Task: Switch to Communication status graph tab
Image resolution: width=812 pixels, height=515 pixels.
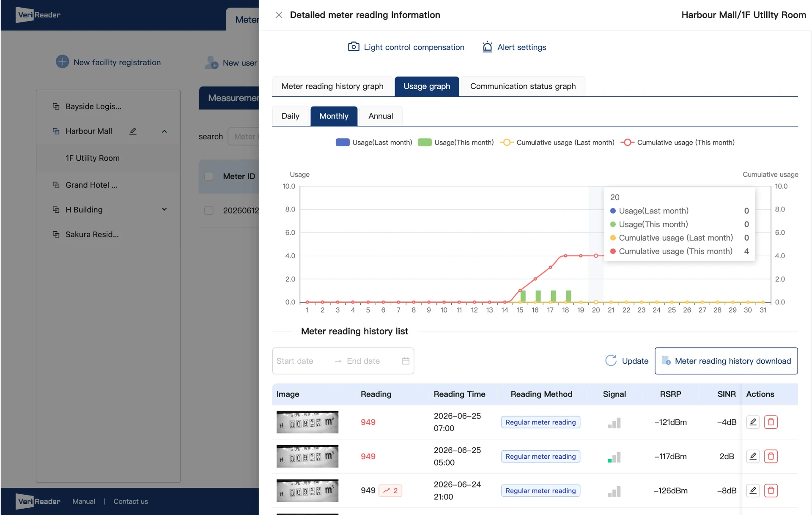Action: click(x=523, y=86)
